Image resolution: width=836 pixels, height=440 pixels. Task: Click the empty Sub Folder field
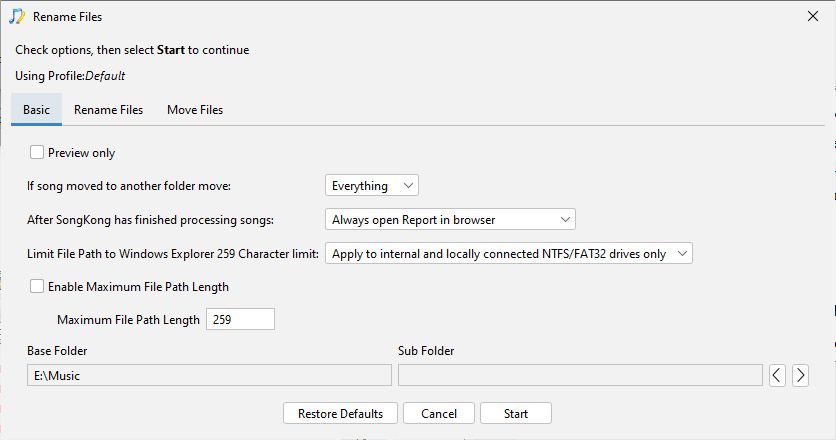(x=580, y=375)
